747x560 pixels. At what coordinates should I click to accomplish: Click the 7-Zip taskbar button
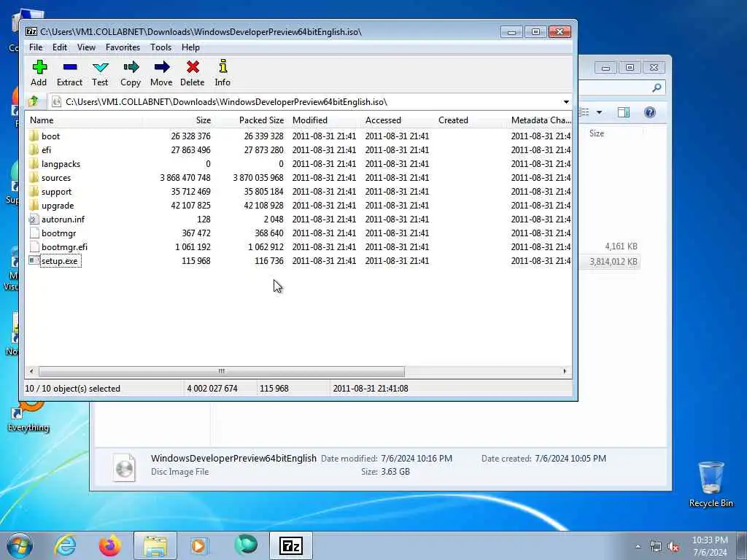click(x=291, y=545)
